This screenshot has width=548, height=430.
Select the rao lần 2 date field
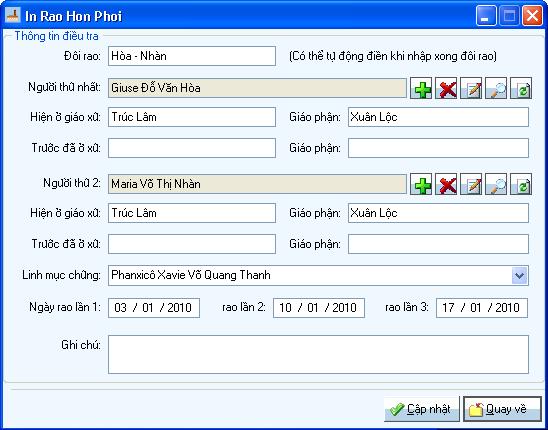click(x=319, y=308)
